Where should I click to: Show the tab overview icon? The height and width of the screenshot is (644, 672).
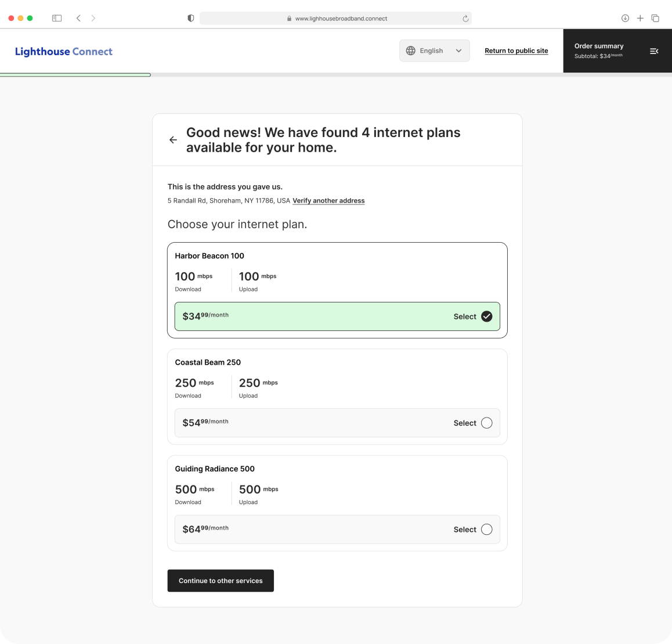pos(655,19)
